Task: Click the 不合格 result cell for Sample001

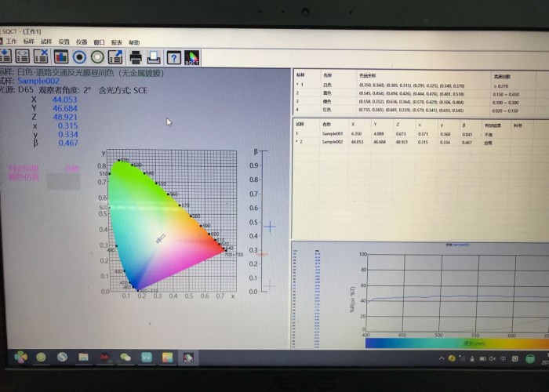Action: [488, 135]
